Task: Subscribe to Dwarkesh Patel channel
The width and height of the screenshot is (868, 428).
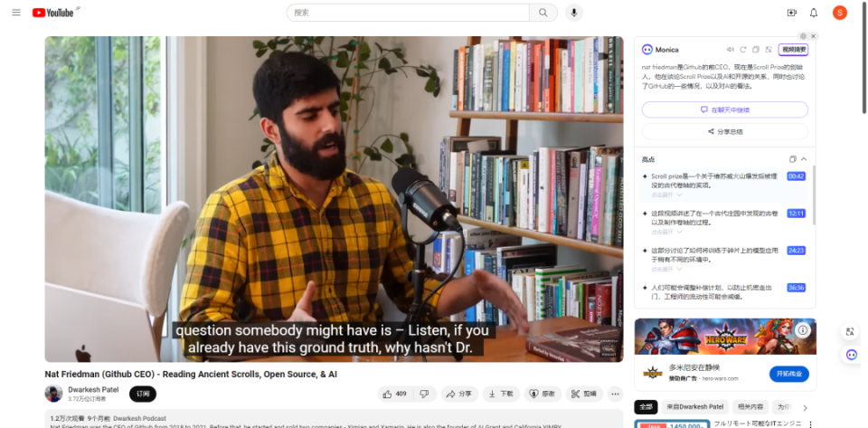Action: (143, 395)
